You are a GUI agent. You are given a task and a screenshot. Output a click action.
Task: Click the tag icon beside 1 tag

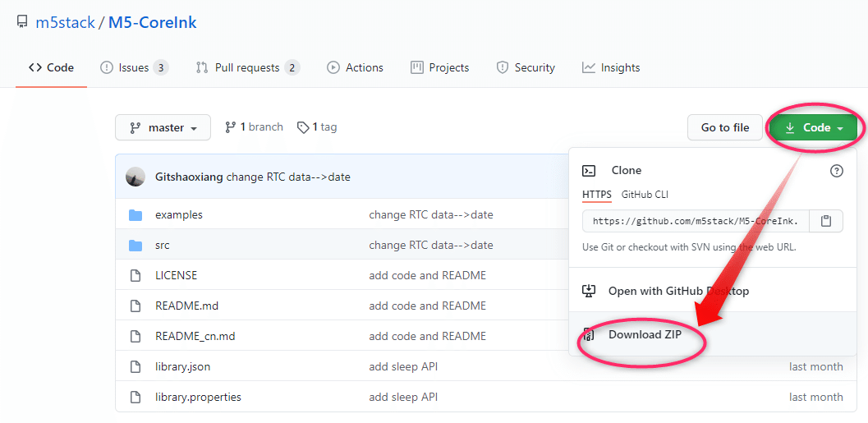tap(303, 127)
